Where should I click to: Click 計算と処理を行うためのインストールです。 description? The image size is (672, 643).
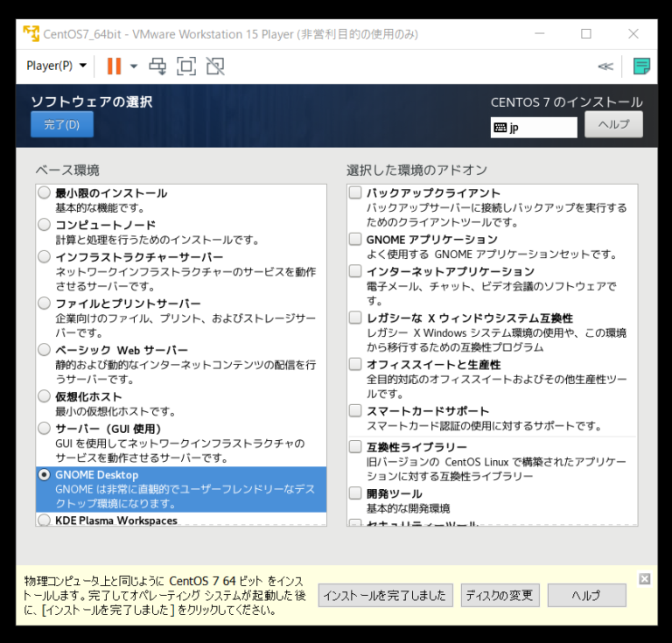pyautogui.click(x=157, y=240)
